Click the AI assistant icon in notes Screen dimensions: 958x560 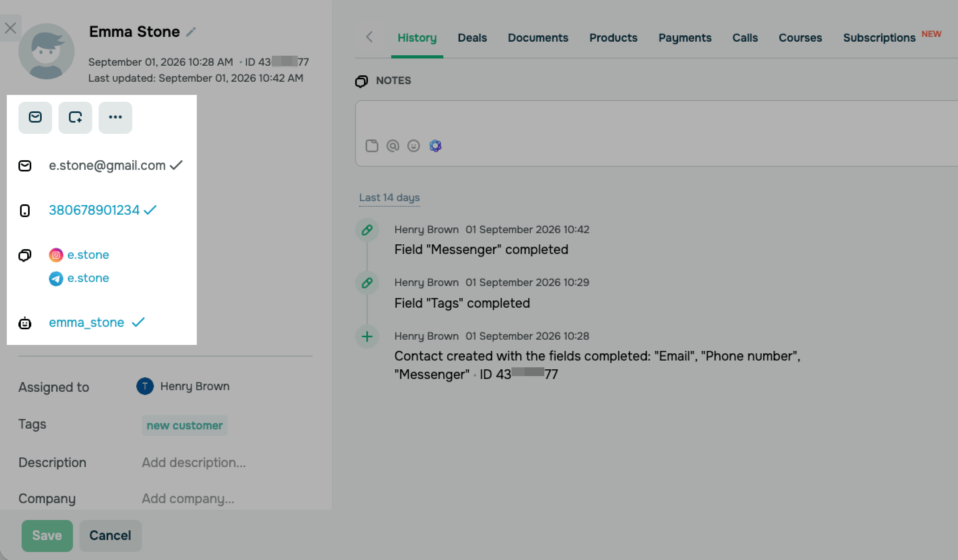tap(435, 146)
